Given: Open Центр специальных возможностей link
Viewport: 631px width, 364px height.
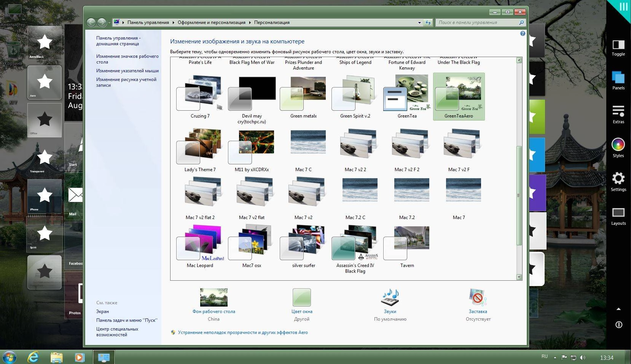Looking at the screenshot, I should [x=117, y=332].
